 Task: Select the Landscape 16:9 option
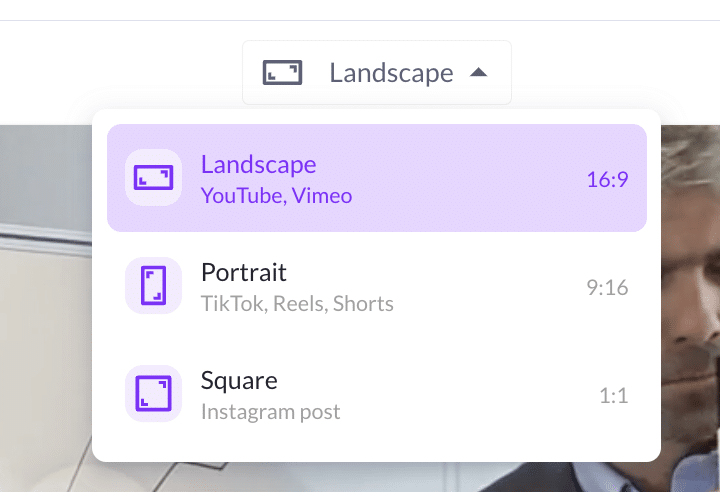tap(377, 178)
